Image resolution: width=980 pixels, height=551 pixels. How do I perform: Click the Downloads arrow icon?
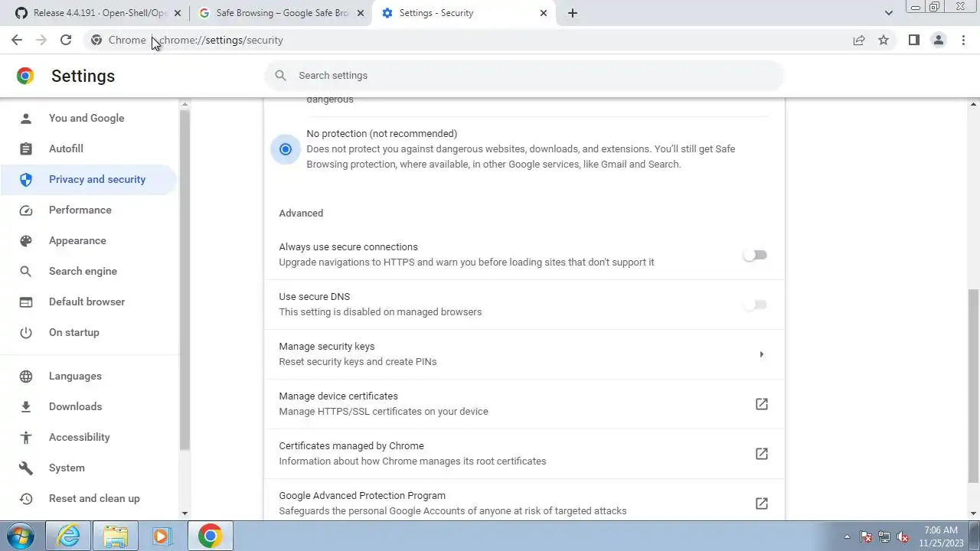pos(26,406)
